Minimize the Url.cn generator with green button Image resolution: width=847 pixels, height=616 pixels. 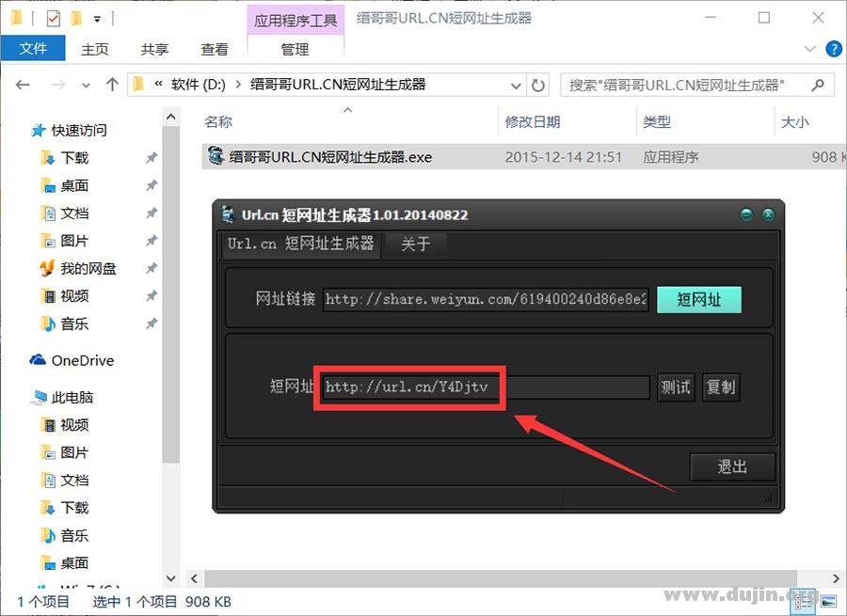pos(746,214)
